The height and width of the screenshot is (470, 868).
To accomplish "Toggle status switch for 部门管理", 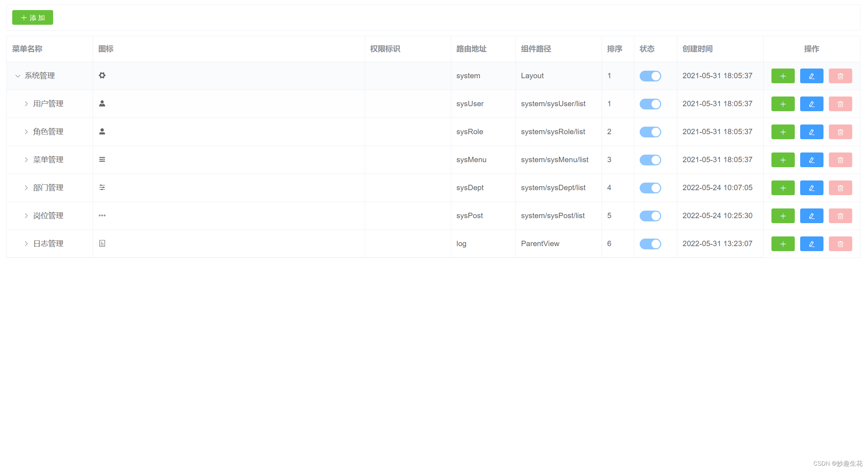I will [650, 188].
